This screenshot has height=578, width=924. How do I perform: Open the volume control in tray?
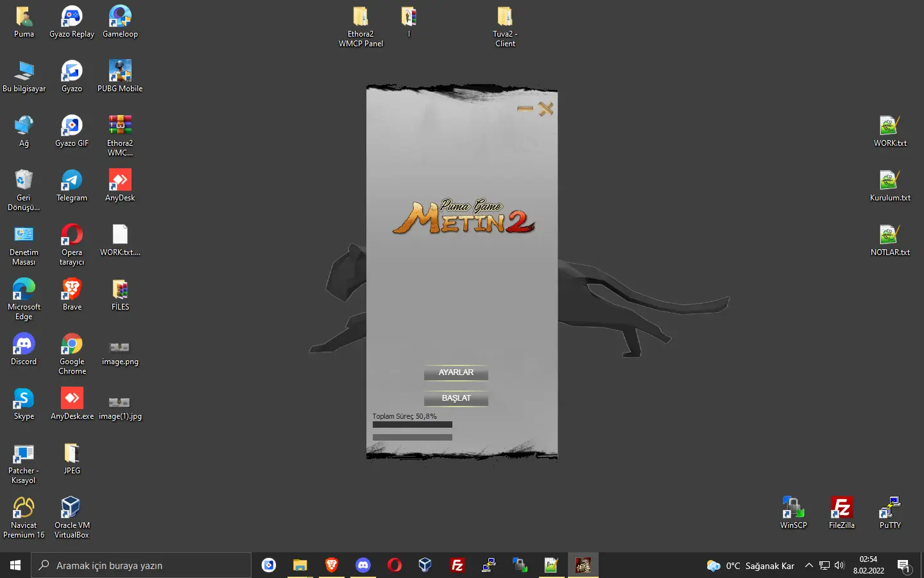[x=840, y=565]
